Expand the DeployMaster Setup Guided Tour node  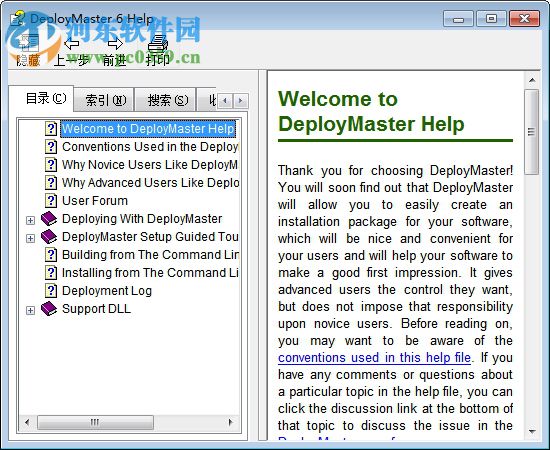pos(31,239)
